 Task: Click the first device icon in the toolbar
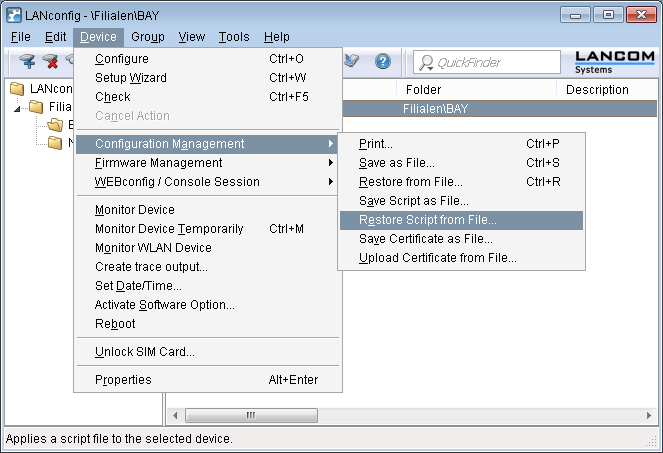[x=27, y=62]
